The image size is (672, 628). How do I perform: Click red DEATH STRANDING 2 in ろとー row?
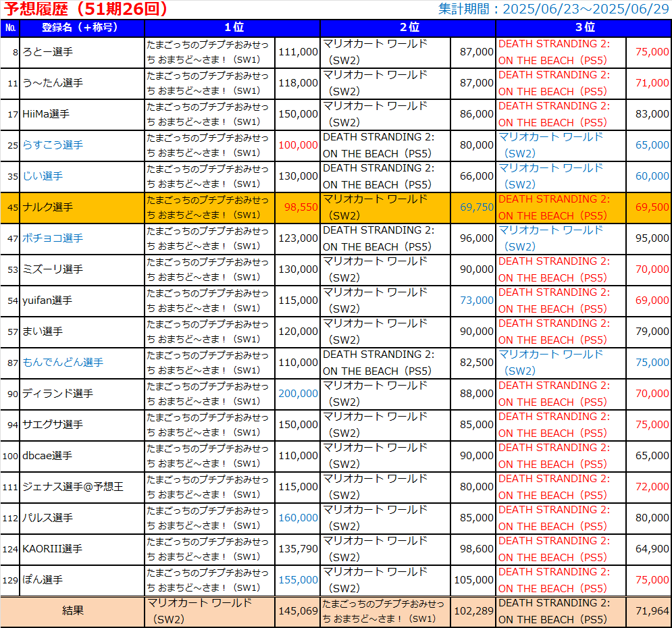click(x=554, y=52)
